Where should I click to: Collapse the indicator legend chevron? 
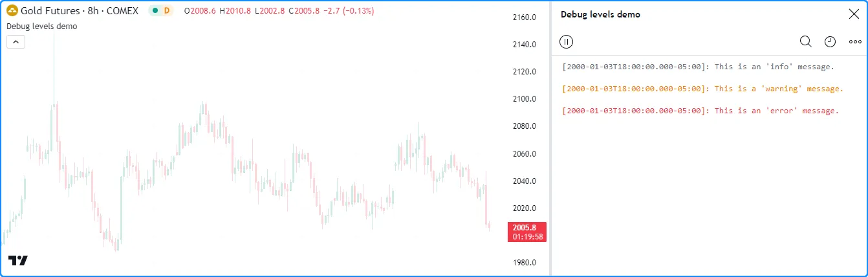pos(16,42)
